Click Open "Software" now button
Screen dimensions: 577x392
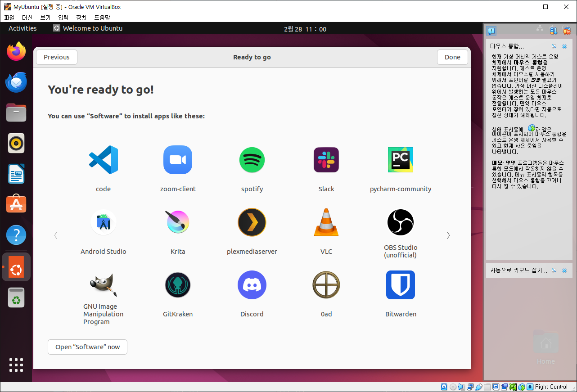88,347
